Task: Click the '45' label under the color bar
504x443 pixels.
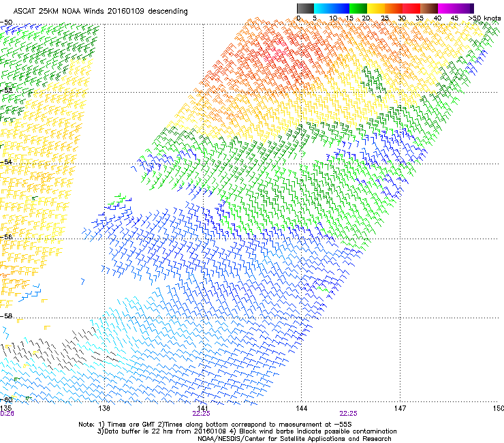Action: [x=454, y=18]
